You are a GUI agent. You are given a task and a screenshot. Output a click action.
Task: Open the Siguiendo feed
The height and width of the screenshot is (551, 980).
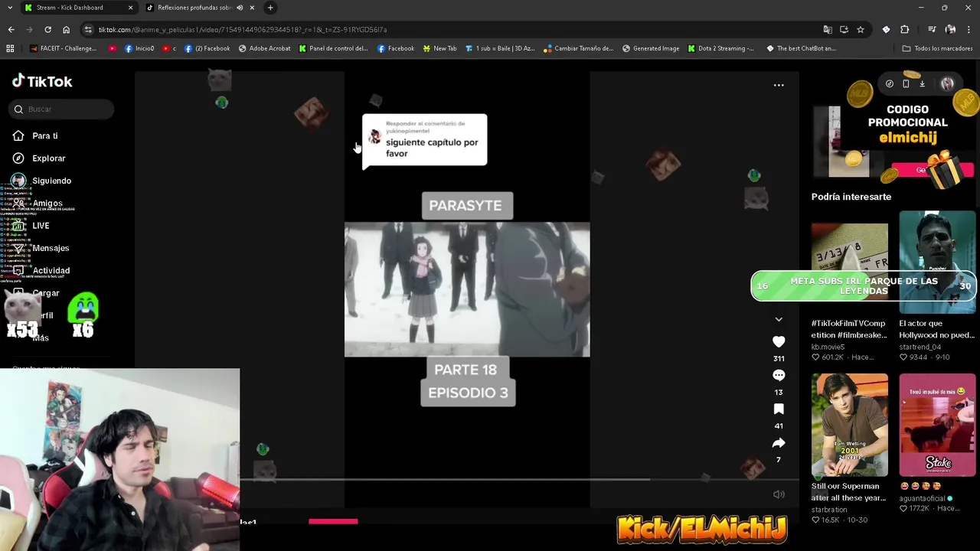point(51,181)
